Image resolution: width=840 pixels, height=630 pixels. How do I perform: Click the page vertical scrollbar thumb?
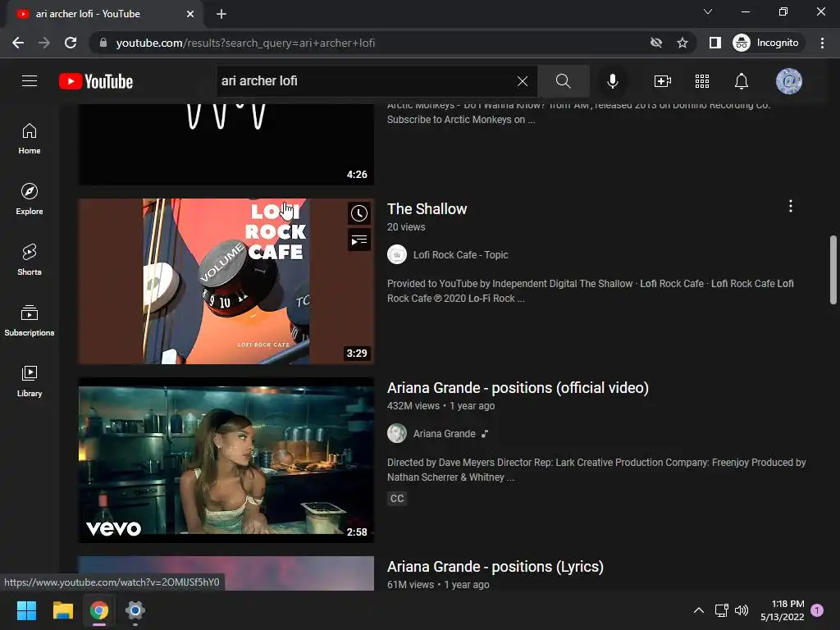(833, 270)
